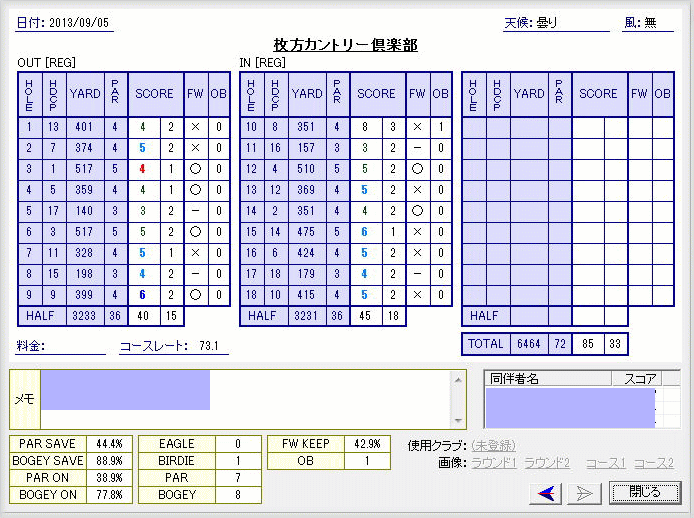Select the 同伴者名 column header
This screenshot has height=518, width=694.
548,379
